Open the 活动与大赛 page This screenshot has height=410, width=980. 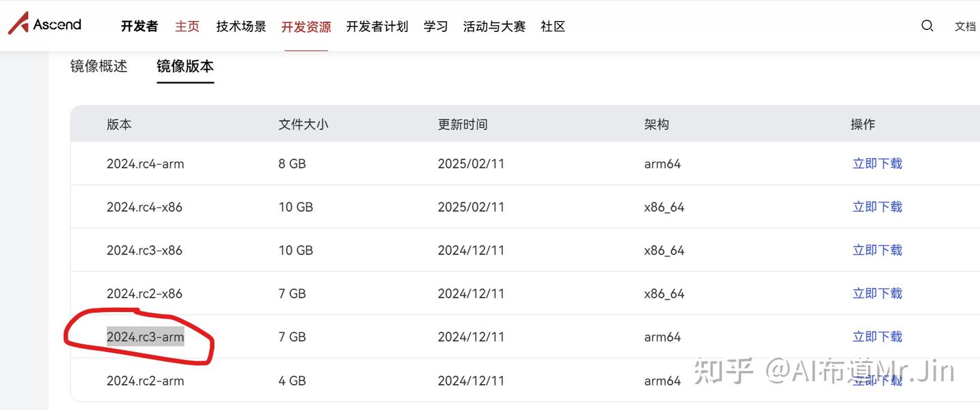pyautogui.click(x=494, y=26)
